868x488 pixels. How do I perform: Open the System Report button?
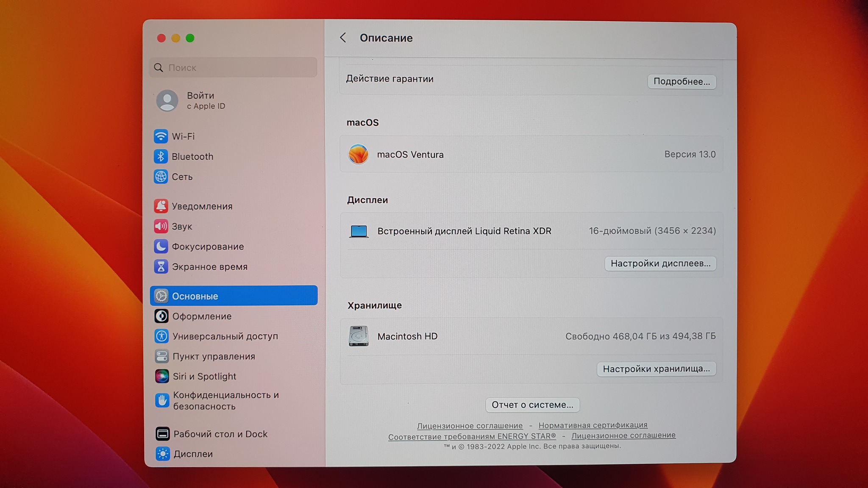(x=532, y=405)
